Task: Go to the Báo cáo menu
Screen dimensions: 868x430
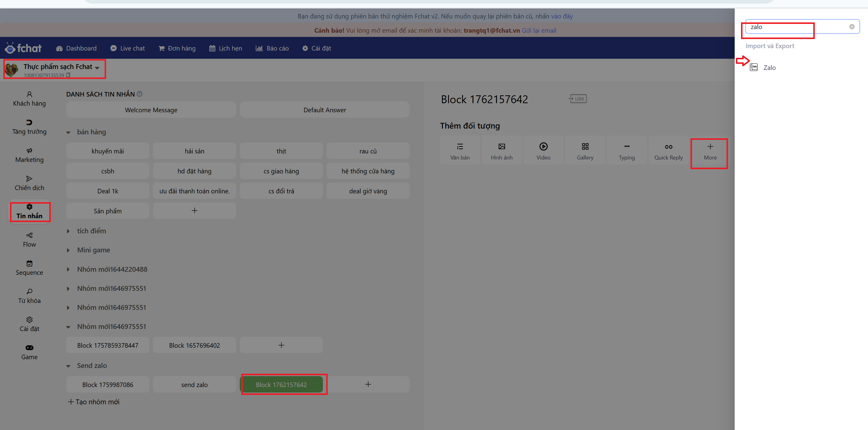Action: click(x=272, y=48)
